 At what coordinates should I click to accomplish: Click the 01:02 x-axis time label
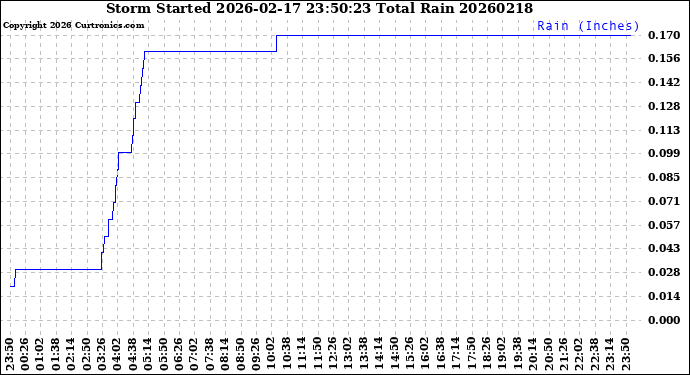coord(40,354)
